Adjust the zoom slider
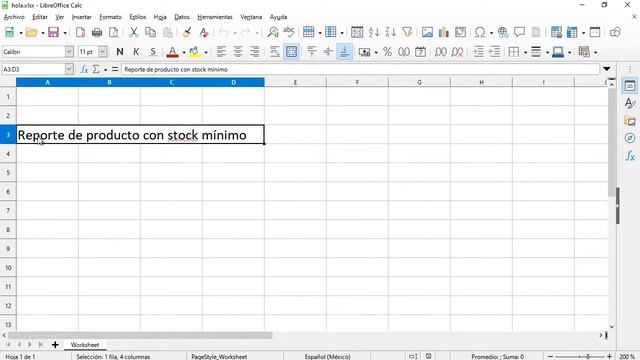640x360 pixels. pos(588,356)
